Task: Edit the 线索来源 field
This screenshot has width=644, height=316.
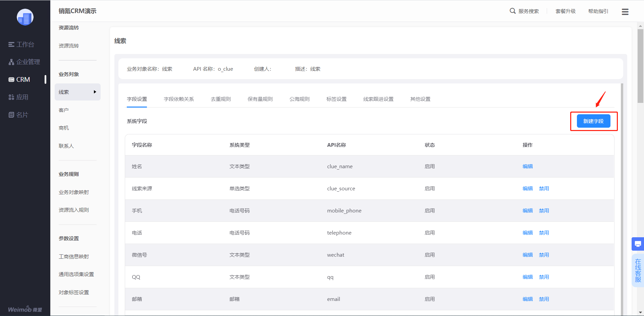Action: tap(528, 188)
